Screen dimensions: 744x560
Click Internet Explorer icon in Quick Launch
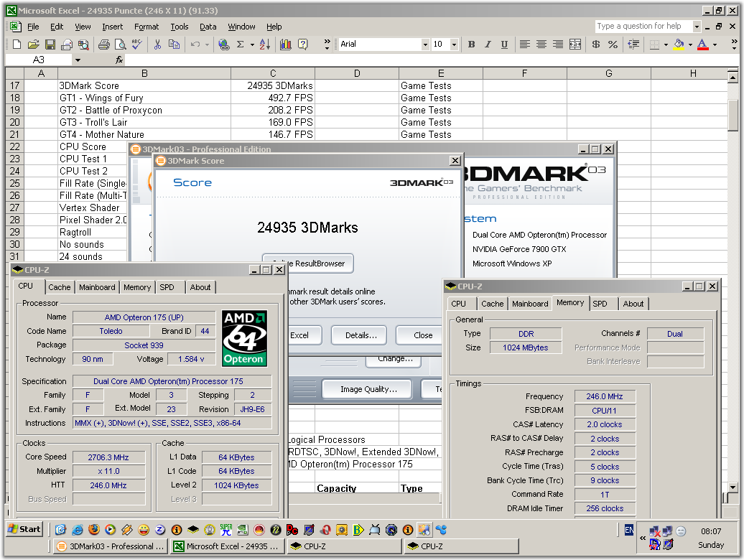78,530
